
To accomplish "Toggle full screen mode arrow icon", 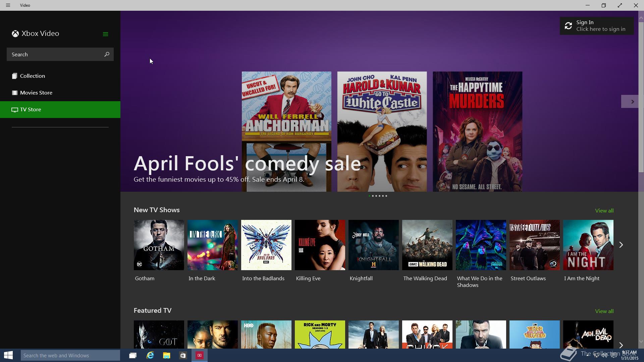I will (620, 5).
